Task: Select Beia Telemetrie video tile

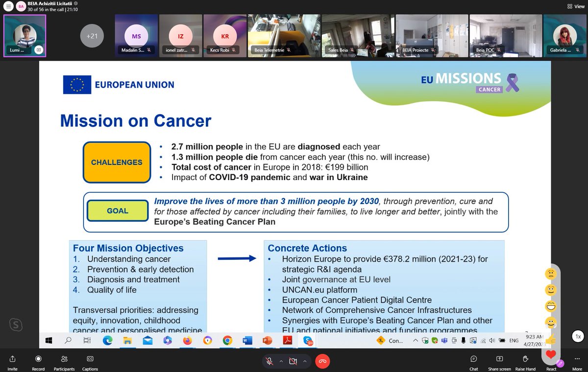Action: 284,36
